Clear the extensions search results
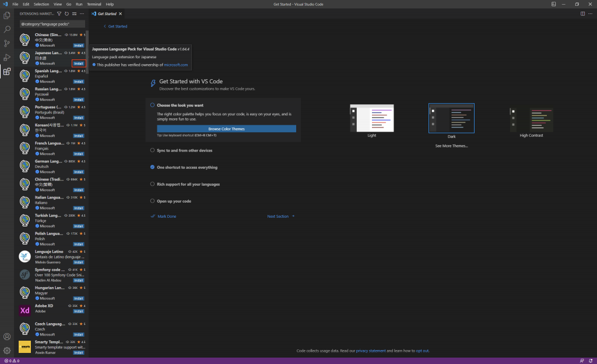The width and height of the screenshot is (597, 364). point(74,14)
